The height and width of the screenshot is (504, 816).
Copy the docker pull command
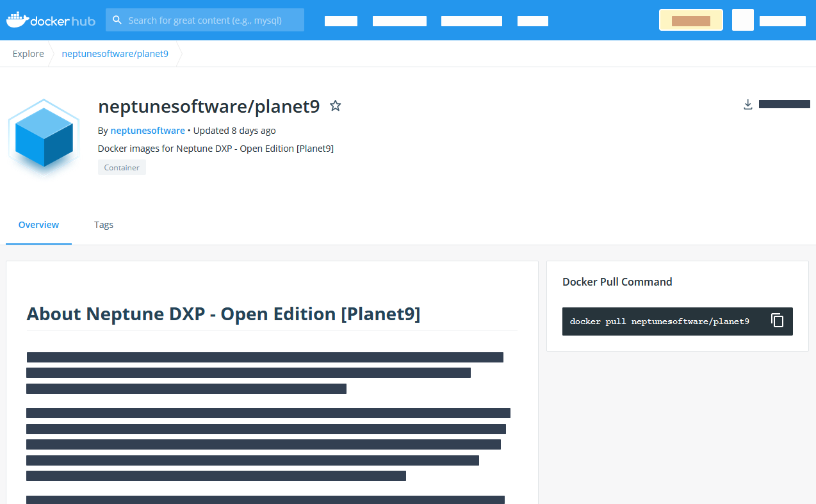coord(777,321)
